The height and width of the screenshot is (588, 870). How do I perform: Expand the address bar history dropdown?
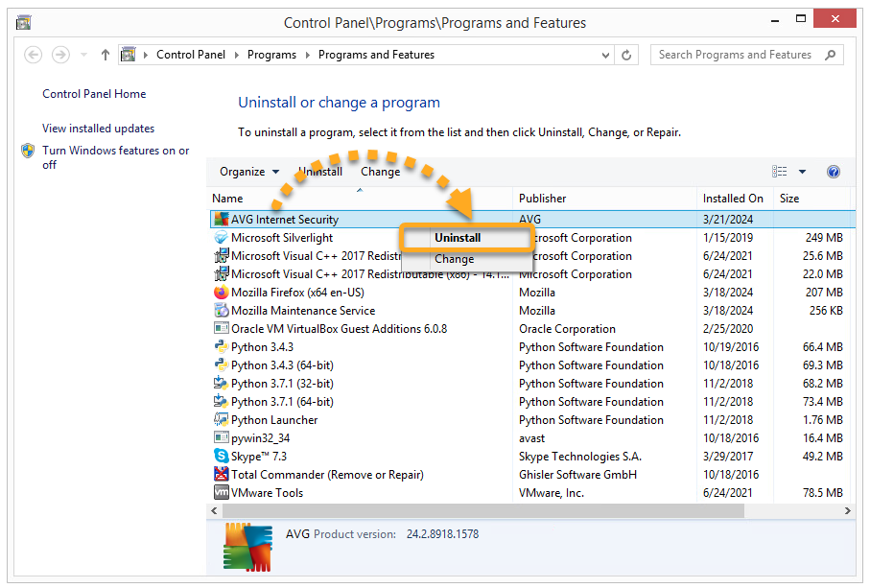tap(606, 56)
